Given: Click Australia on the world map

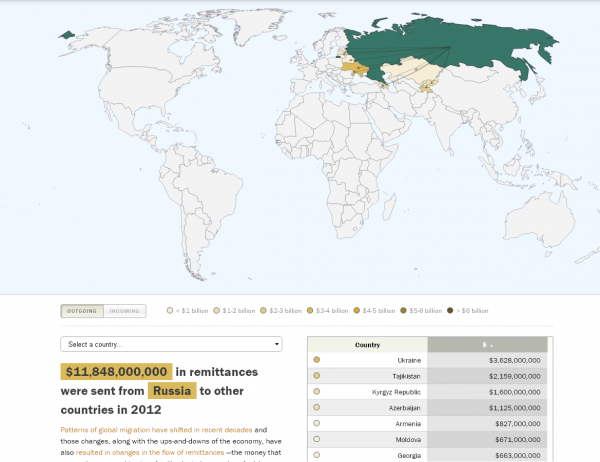Looking at the screenshot, I should (x=540, y=220).
